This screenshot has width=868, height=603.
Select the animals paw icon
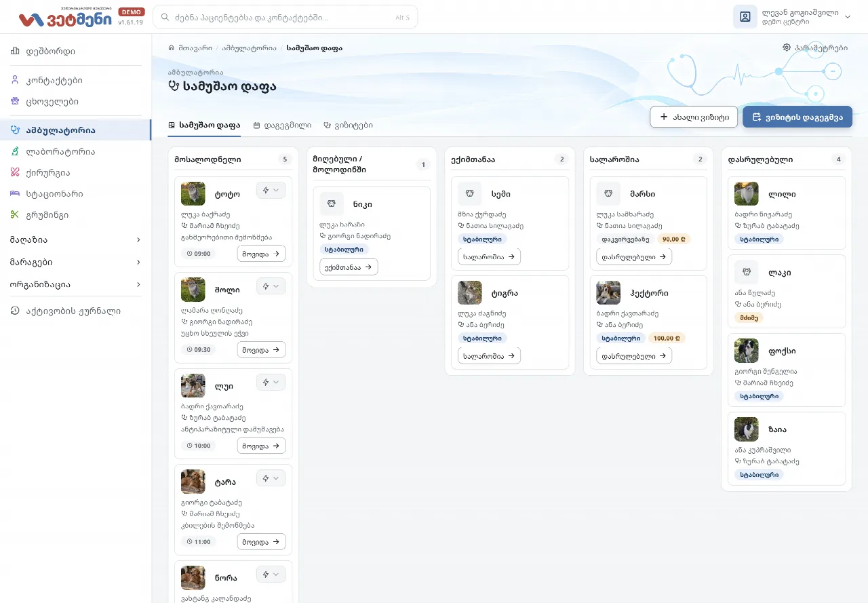pyautogui.click(x=15, y=101)
